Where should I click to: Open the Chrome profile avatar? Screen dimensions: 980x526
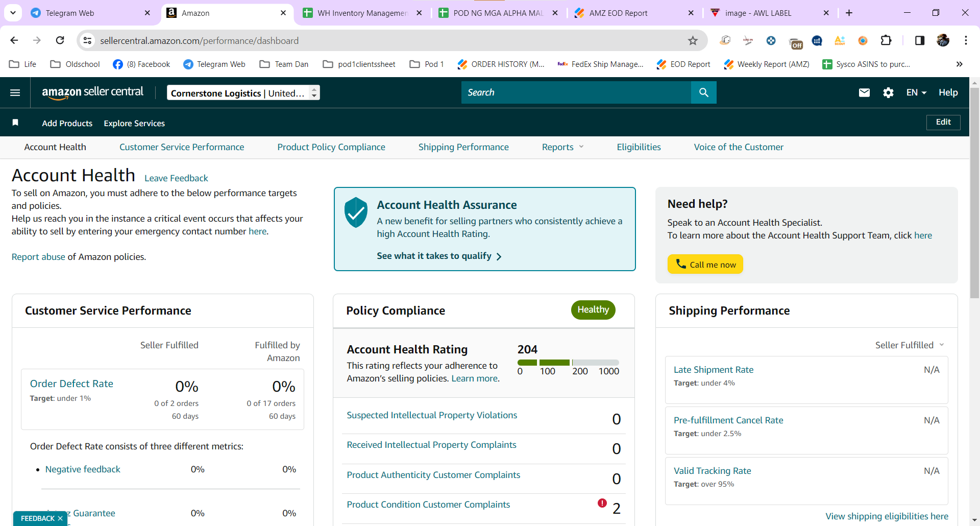click(943, 40)
